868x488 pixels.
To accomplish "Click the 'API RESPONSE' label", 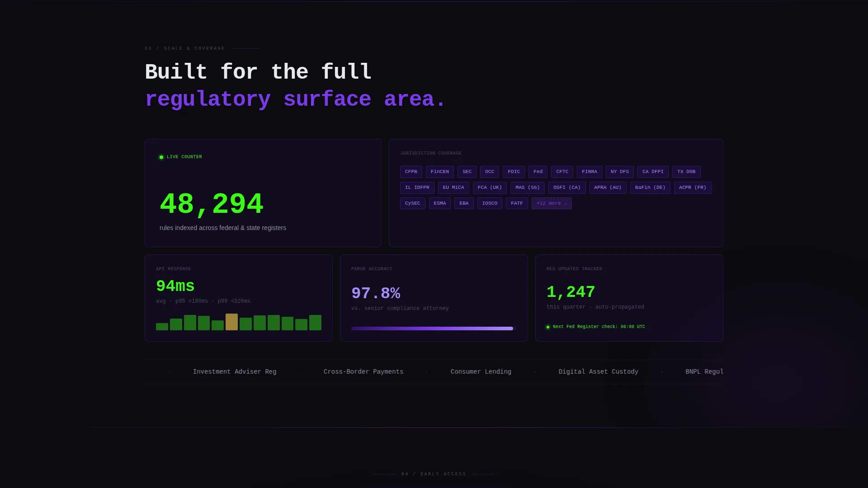I will click(174, 269).
